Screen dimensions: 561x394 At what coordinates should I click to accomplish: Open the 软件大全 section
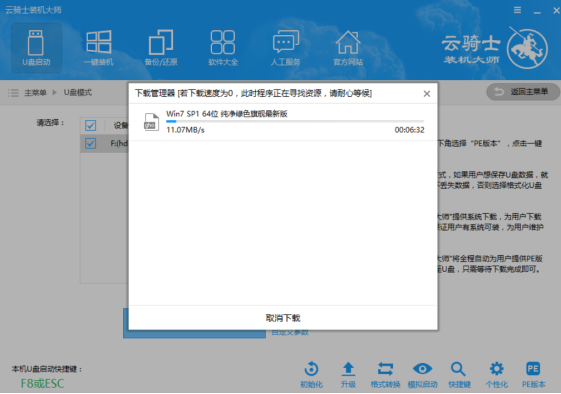[223, 48]
